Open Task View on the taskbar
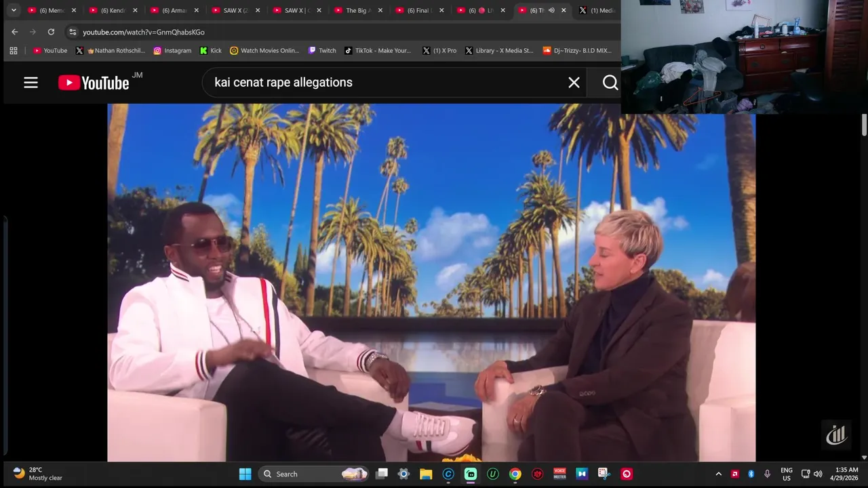 pos(382,474)
